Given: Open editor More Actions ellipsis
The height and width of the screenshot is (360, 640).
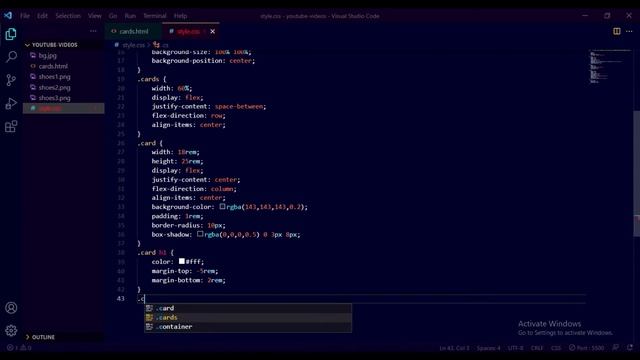Looking at the screenshot, I should [629, 31].
